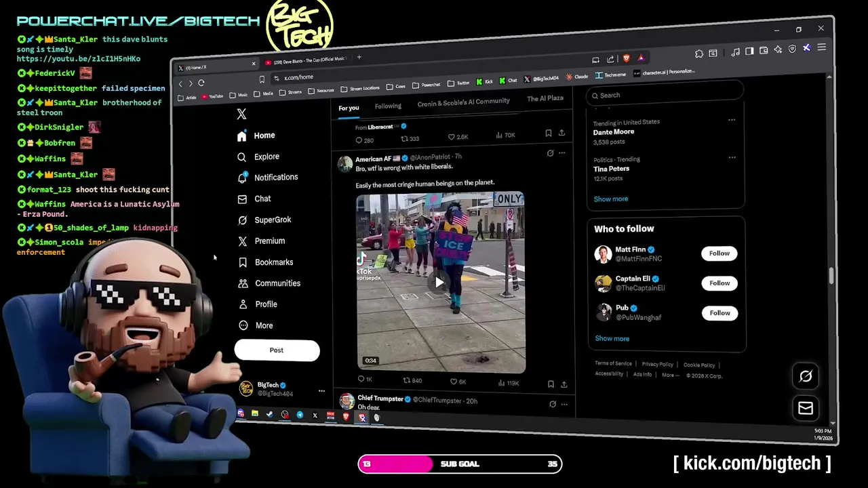Open the browser hamburger menu
The width and height of the screenshot is (868, 488).
(x=821, y=47)
